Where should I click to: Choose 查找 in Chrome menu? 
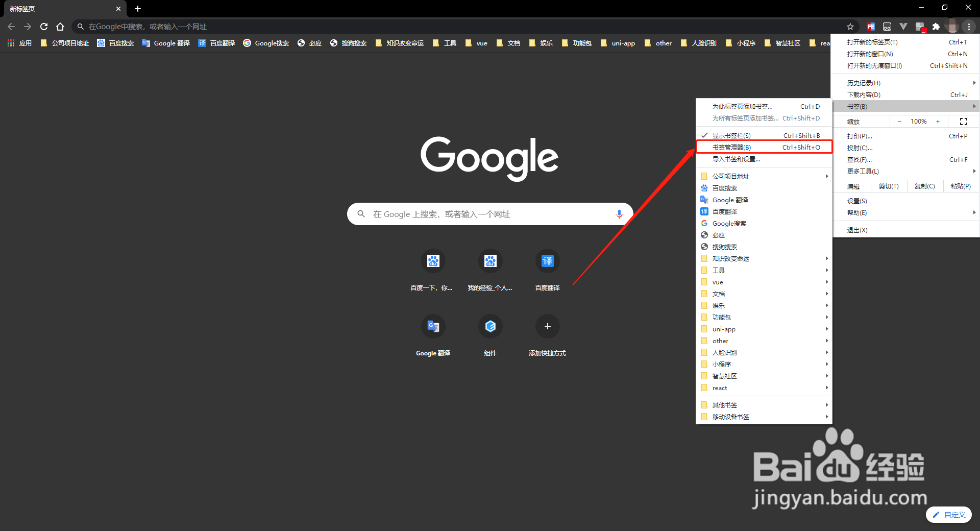(x=906, y=159)
